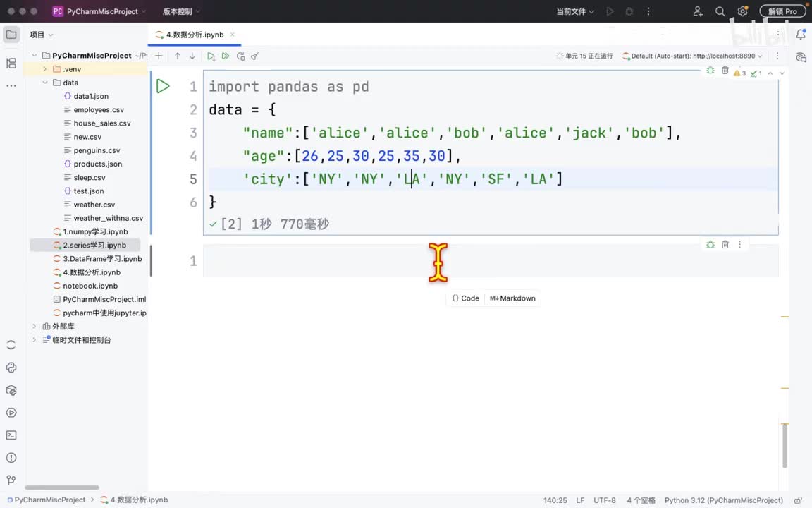Open the Jupyter tool window in left sidebar
Viewport: 812px width, 508px height.
point(11,345)
